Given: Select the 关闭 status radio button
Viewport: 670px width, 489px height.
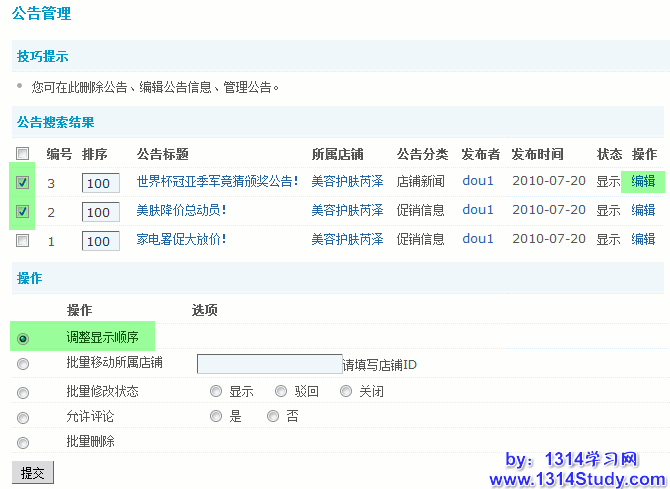Looking at the screenshot, I should pos(346,391).
